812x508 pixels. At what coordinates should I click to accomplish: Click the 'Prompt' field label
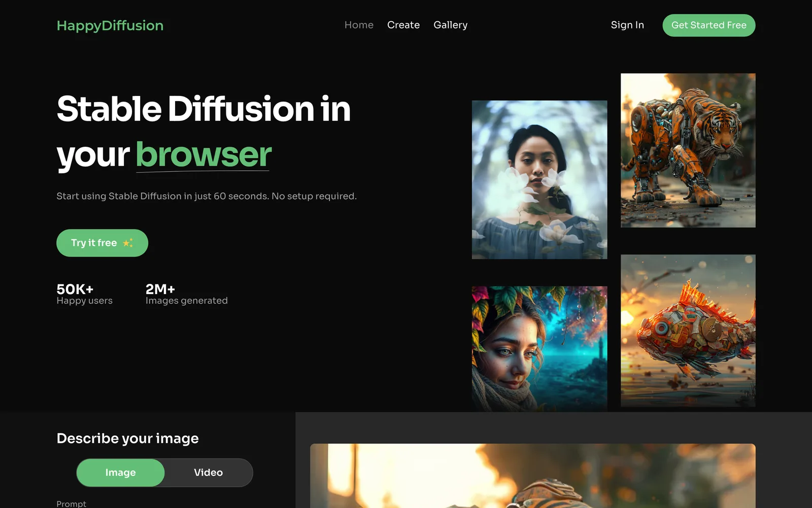[72, 503]
